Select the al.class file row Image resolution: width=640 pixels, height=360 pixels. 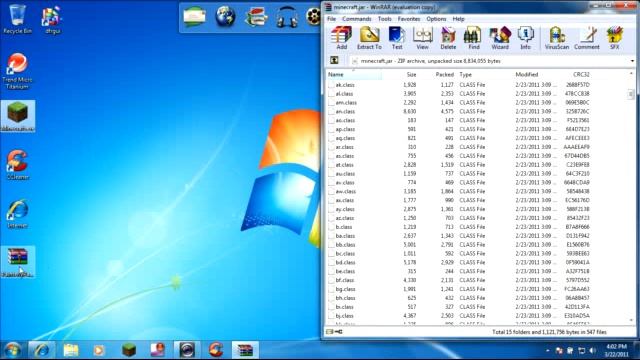(x=459, y=93)
